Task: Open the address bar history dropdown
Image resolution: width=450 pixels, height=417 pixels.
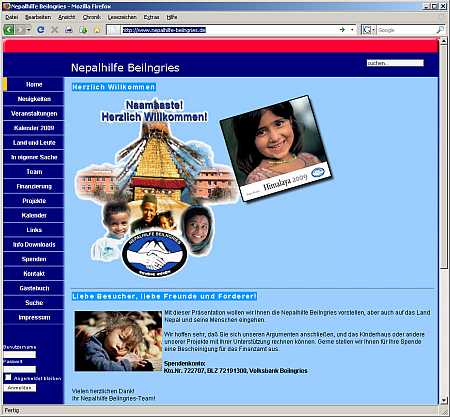Action: point(352,30)
